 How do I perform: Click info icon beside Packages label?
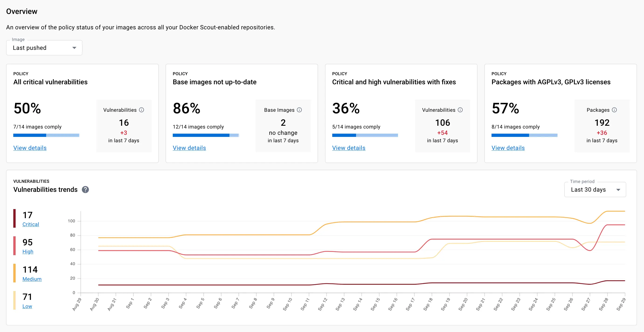coord(614,110)
